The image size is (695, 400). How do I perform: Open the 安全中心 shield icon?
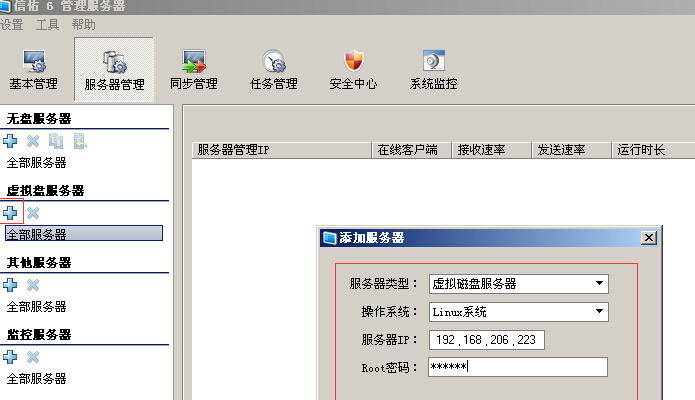[353, 61]
